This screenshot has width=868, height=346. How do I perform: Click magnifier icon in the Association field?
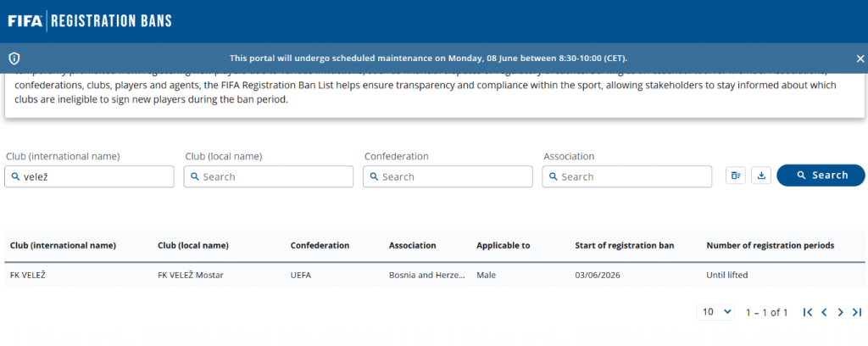553,176
